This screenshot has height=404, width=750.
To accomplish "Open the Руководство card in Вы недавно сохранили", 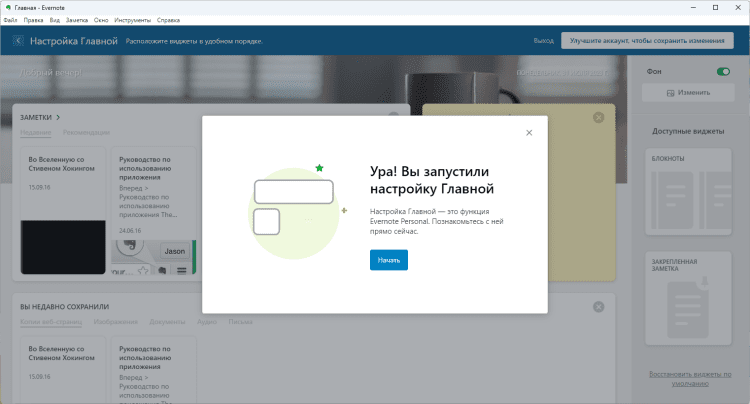I will pyautogui.click(x=154, y=370).
